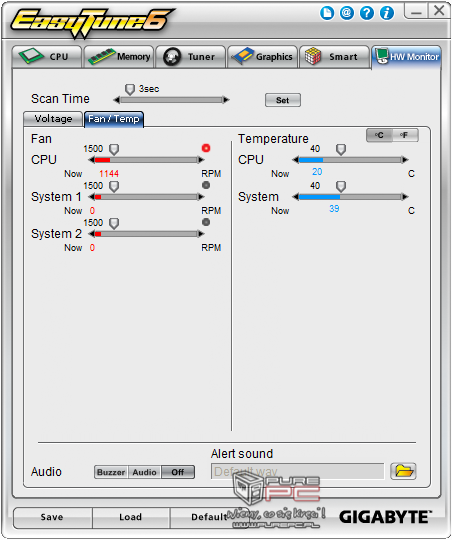
Task: Decrease CPU fan threshold with left arrow
Action: pos(91,160)
